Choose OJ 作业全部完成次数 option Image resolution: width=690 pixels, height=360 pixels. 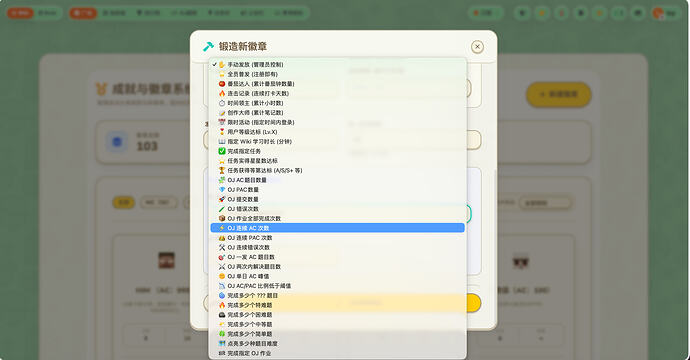tap(338, 219)
